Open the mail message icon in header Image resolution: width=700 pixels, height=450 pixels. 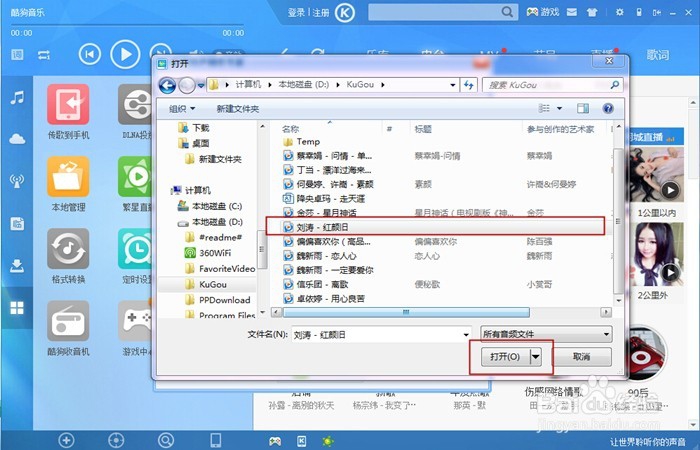coord(572,12)
